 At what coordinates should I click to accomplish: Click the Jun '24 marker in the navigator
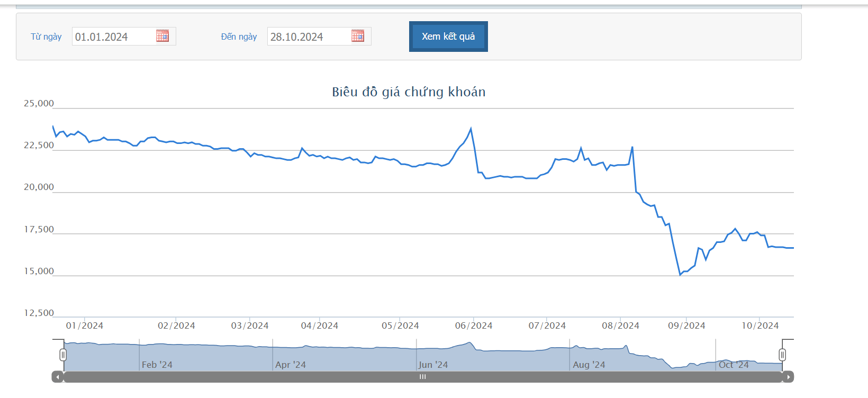pos(433,365)
